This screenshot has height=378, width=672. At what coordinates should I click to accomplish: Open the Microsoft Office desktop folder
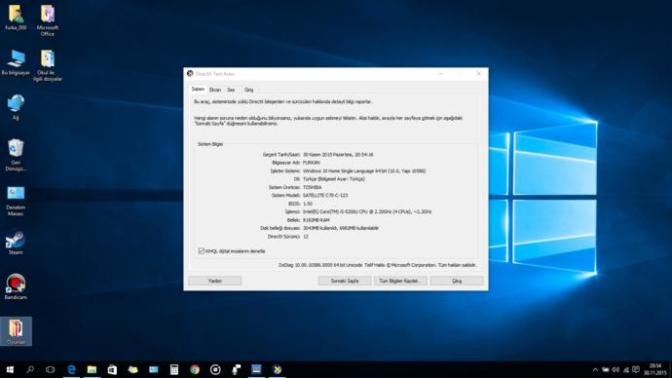(48, 20)
